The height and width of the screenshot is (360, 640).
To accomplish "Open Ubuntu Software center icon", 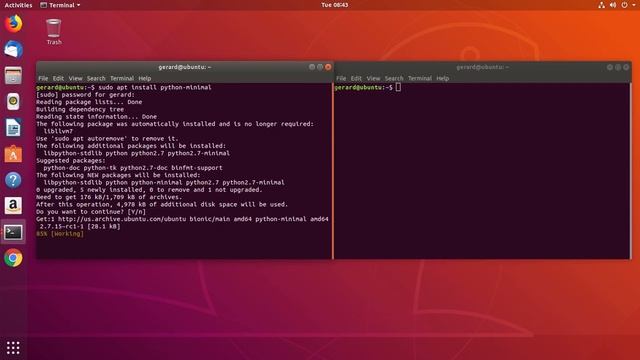I will click(13, 154).
